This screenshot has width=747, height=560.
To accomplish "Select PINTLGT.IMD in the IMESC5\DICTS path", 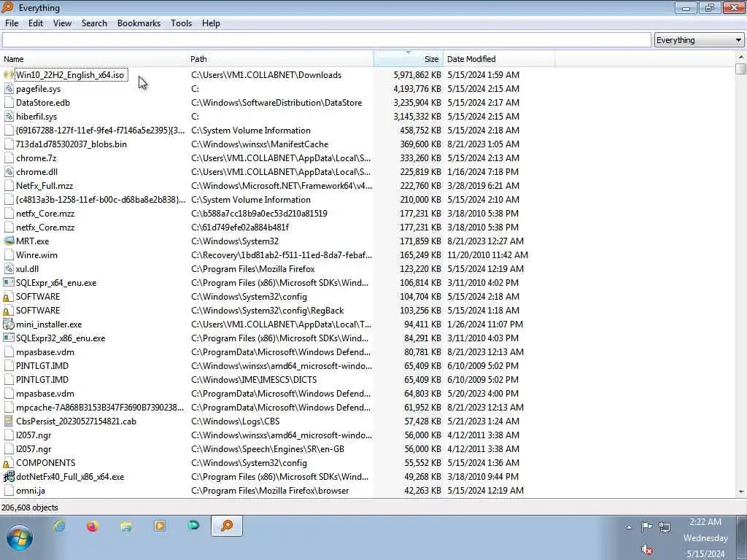I will pyautogui.click(x=42, y=379).
